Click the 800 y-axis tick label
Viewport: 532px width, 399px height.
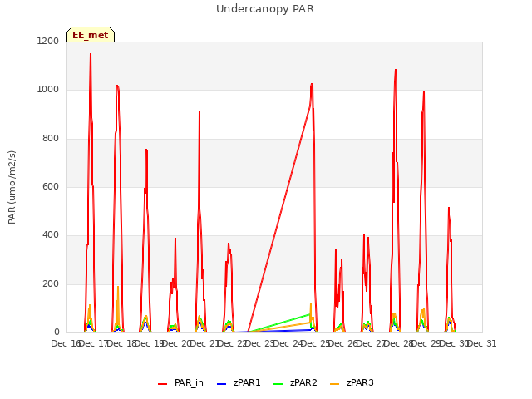pos(51,139)
